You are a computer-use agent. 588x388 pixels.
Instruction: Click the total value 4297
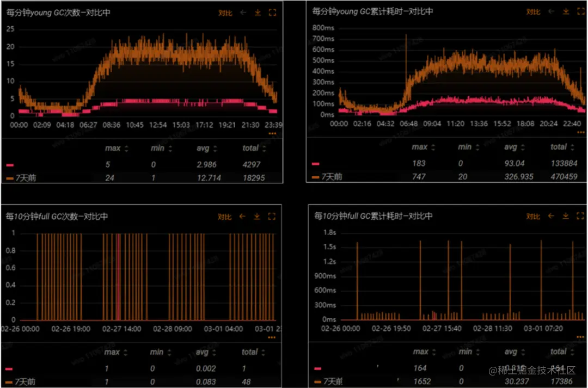click(252, 164)
